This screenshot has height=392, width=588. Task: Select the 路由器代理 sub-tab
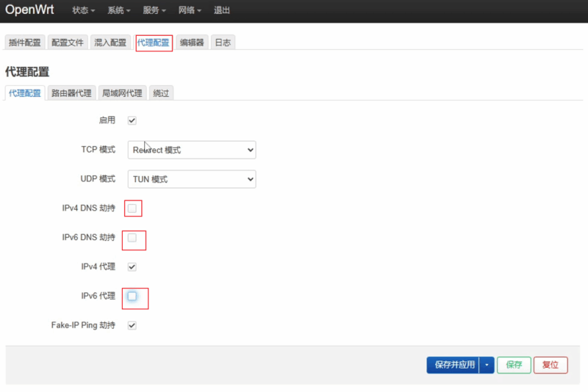coord(71,93)
